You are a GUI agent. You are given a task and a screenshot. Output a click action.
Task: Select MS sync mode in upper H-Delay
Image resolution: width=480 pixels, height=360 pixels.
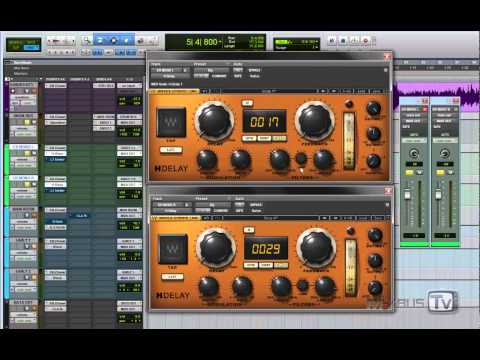click(x=279, y=138)
